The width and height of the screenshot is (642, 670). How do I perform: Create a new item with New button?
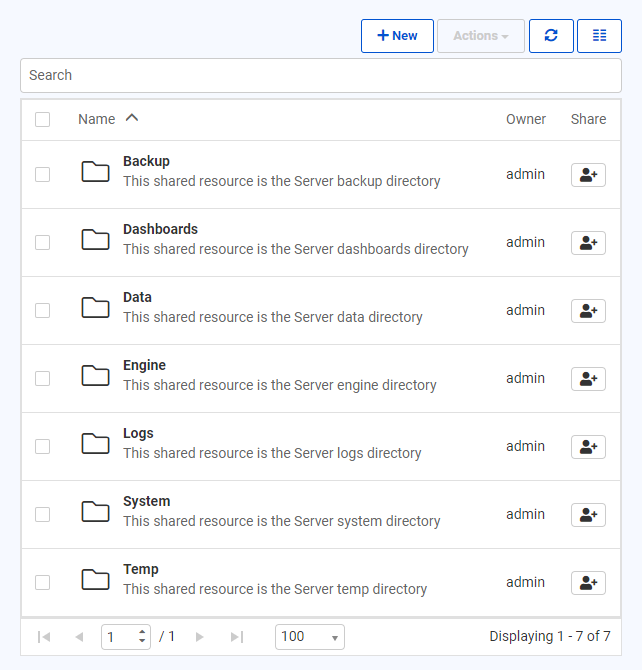tap(397, 36)
